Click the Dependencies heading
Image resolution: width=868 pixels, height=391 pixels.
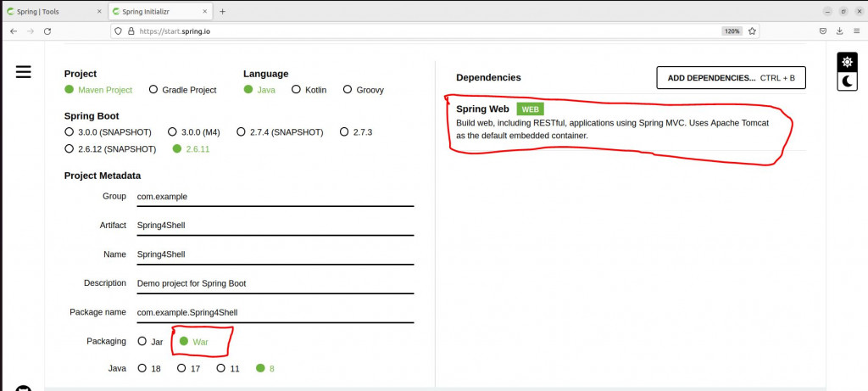coord(488,77)
